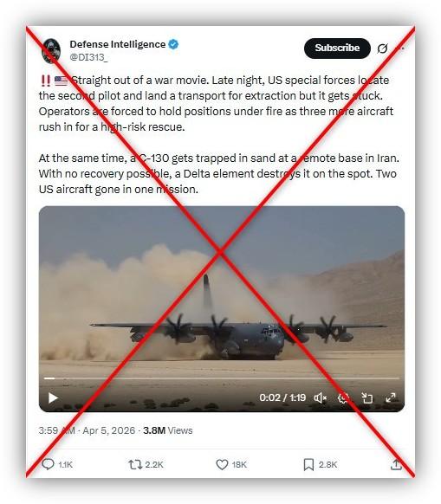Seek on the video progress bar
This screenshot has height=504, width=441.
pos(222,378)
